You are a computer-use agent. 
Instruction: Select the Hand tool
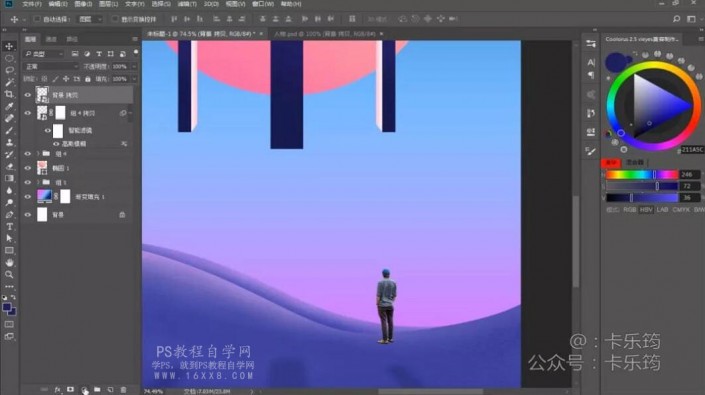click(9, 262)
